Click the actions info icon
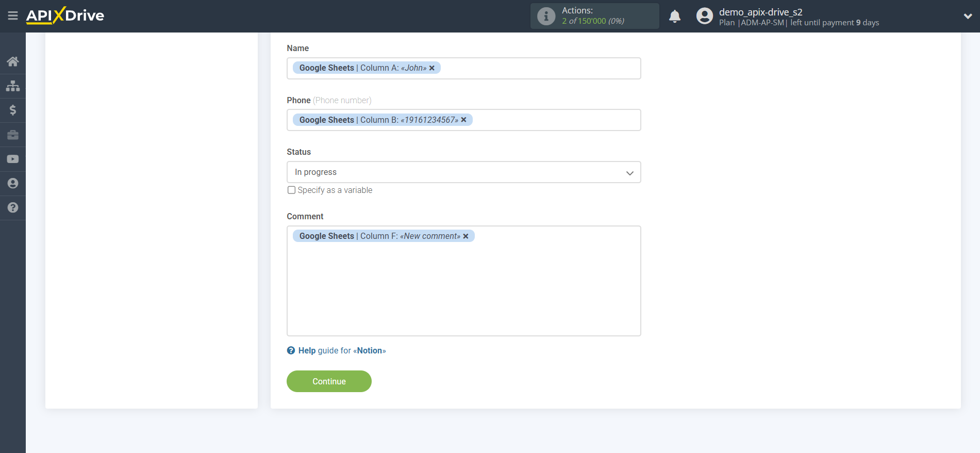This screenshot has width=980, height=453. 546,16
